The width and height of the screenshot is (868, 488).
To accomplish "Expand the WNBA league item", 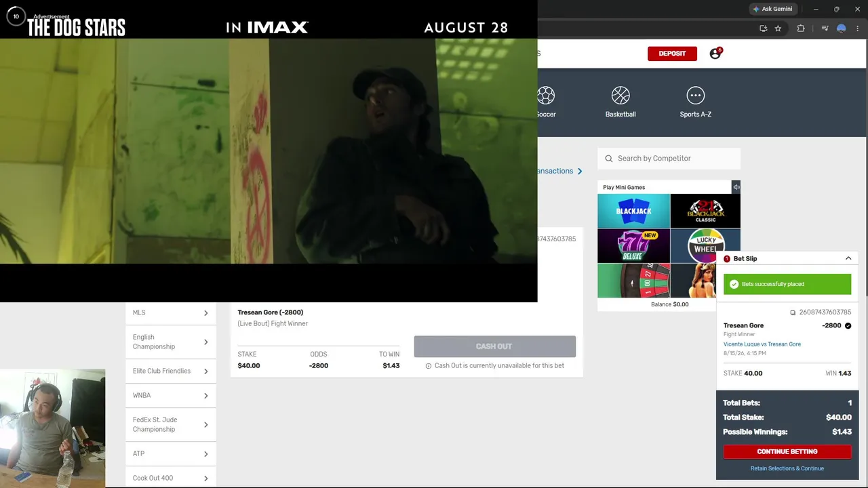I will click(x=171, y=395).
